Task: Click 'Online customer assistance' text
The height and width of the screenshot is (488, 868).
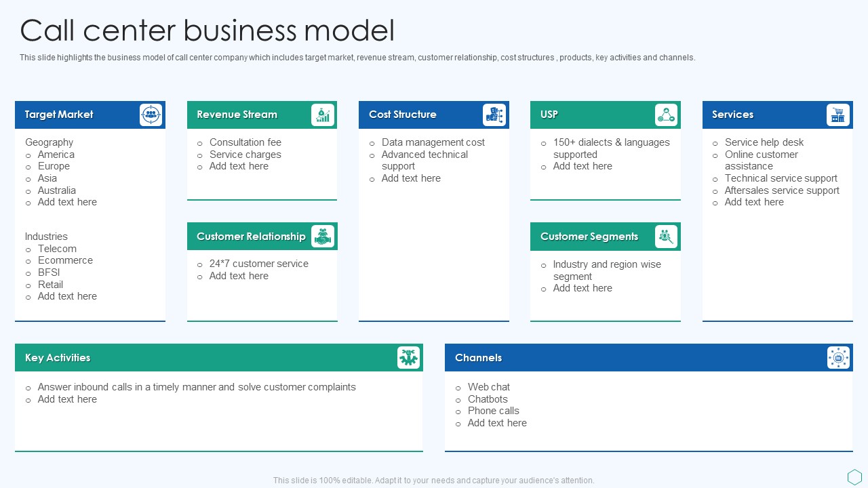Action: (762, 161)
